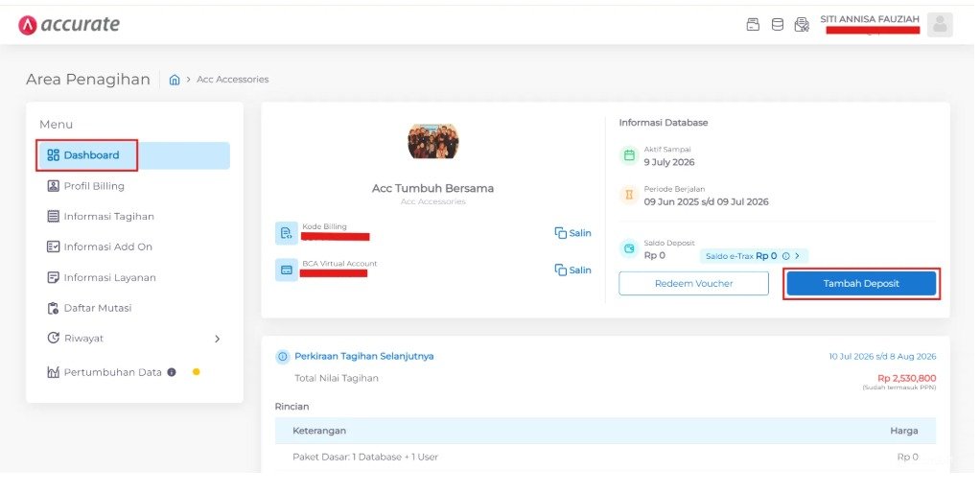Click the SITI ANNISA FAUZIAH username
The image size is (980, 493).
[x=870, y=19]
